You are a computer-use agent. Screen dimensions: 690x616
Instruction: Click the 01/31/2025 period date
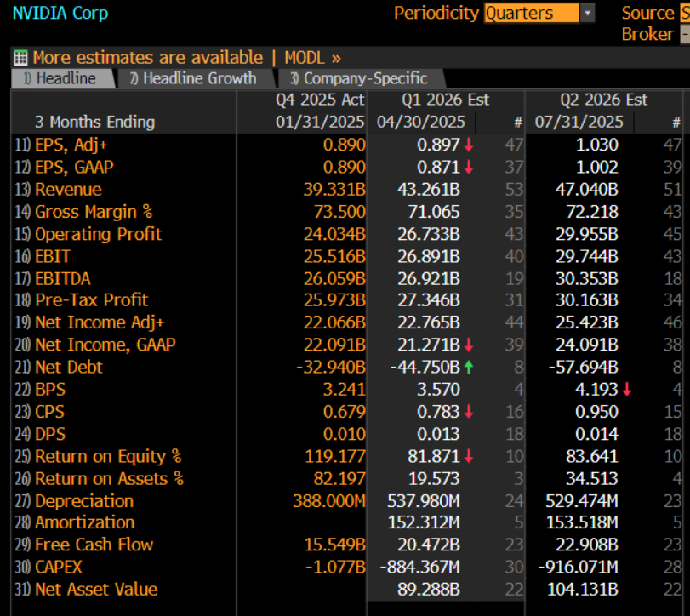(320, 122)
